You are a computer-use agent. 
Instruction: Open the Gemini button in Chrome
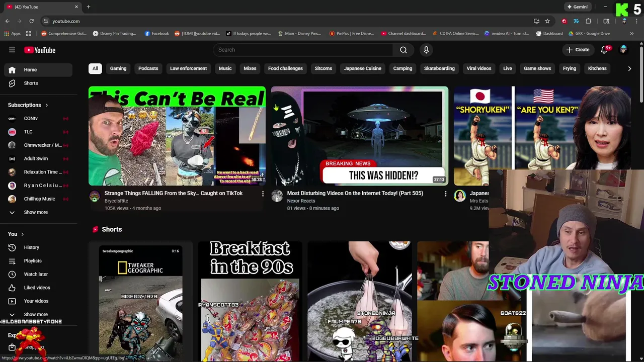(x=577, y=7)
